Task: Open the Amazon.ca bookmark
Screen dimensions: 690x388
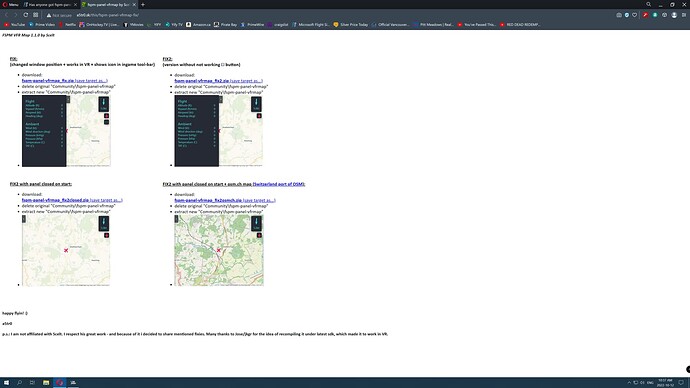Action: coord(198,25)
